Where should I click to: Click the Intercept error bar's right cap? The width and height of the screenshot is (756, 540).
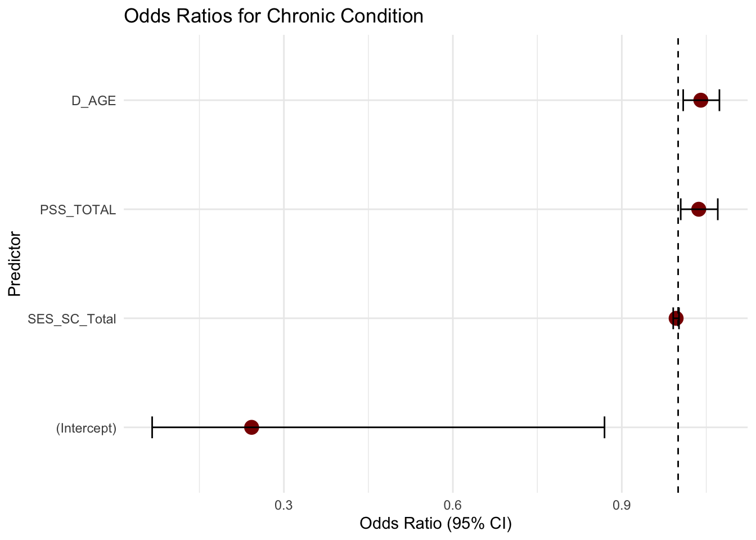click(604, 427)
